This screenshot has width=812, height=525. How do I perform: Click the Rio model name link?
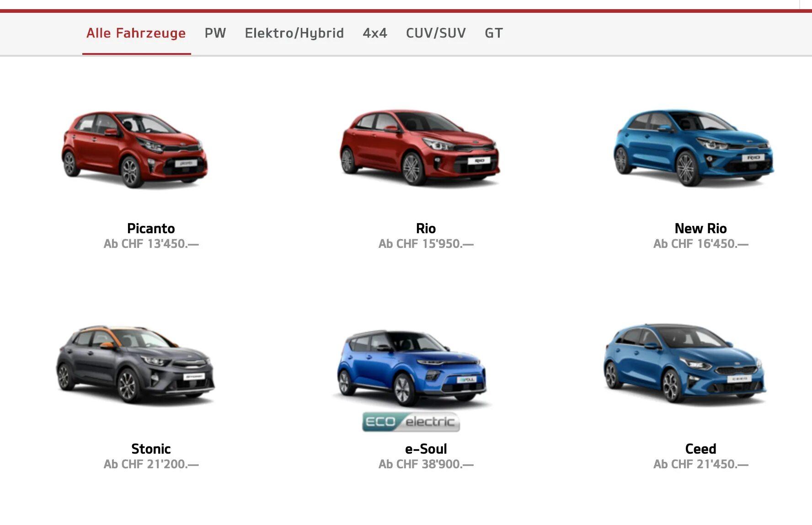[x=426, y=228]
